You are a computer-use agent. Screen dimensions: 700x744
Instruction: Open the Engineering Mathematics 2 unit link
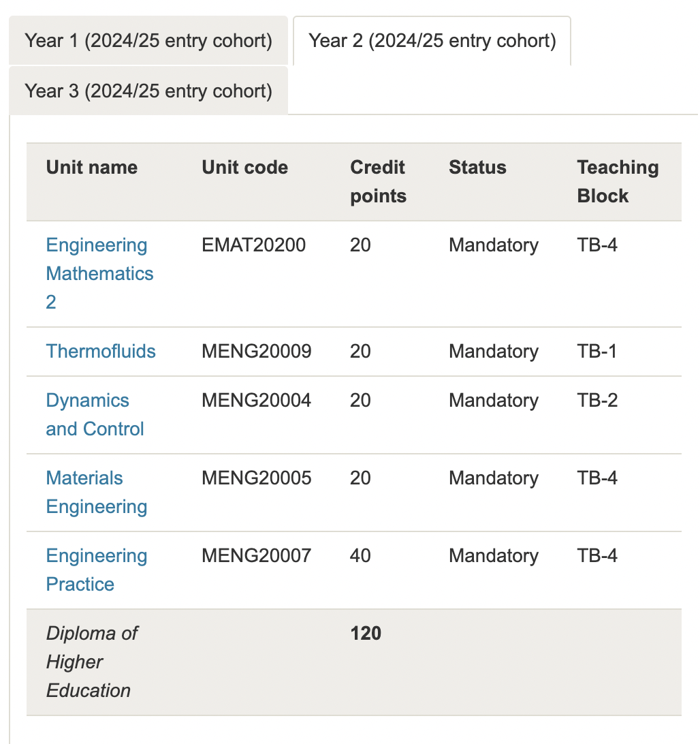click(99, 273)
